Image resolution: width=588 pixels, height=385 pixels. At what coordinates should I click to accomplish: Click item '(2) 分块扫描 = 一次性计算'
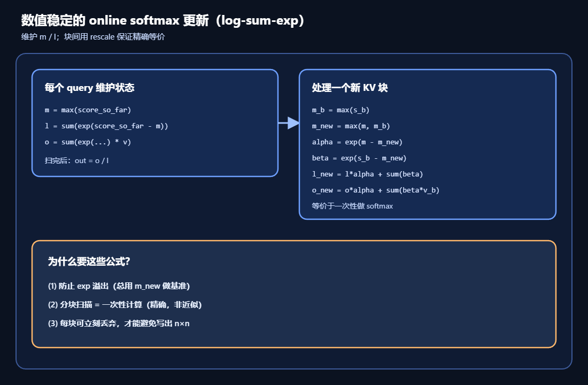(x=95, y=305)
